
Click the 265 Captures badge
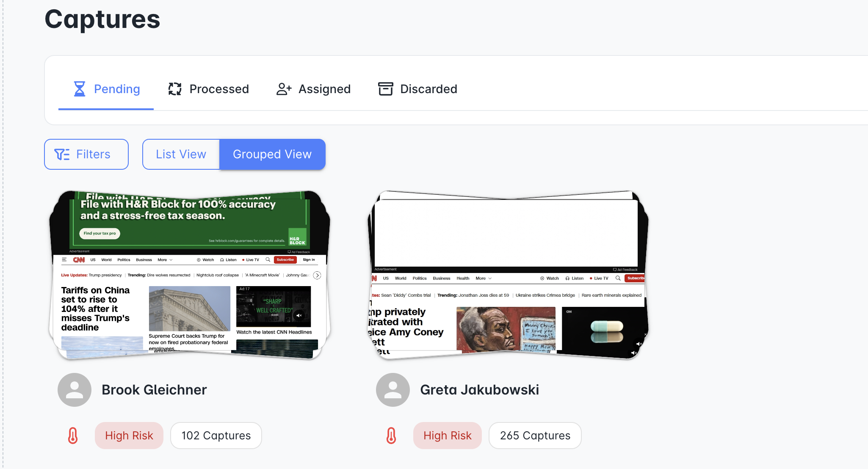535,436
